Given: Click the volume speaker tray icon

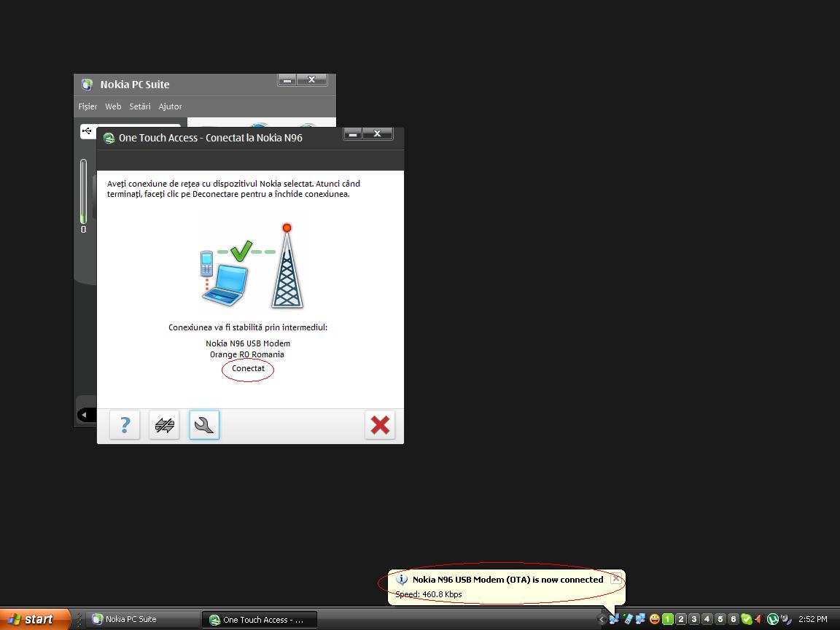Looking at the screenshot, I should pyautogui.click(x=758, y=619).
